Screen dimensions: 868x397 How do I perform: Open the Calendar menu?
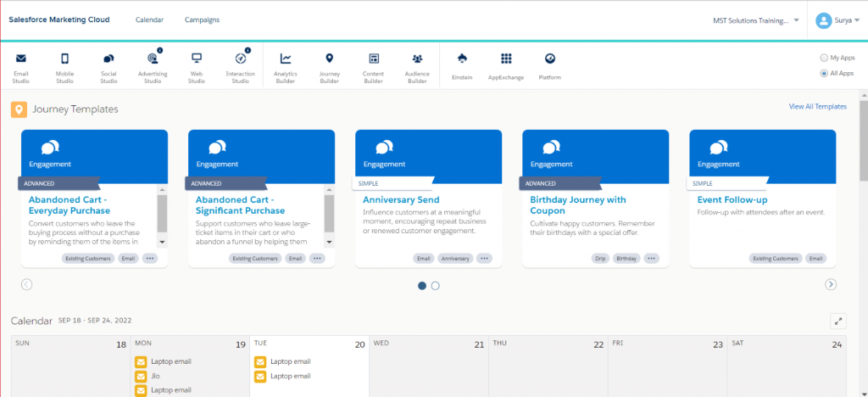pyautogui.click(x=149, y=20)
